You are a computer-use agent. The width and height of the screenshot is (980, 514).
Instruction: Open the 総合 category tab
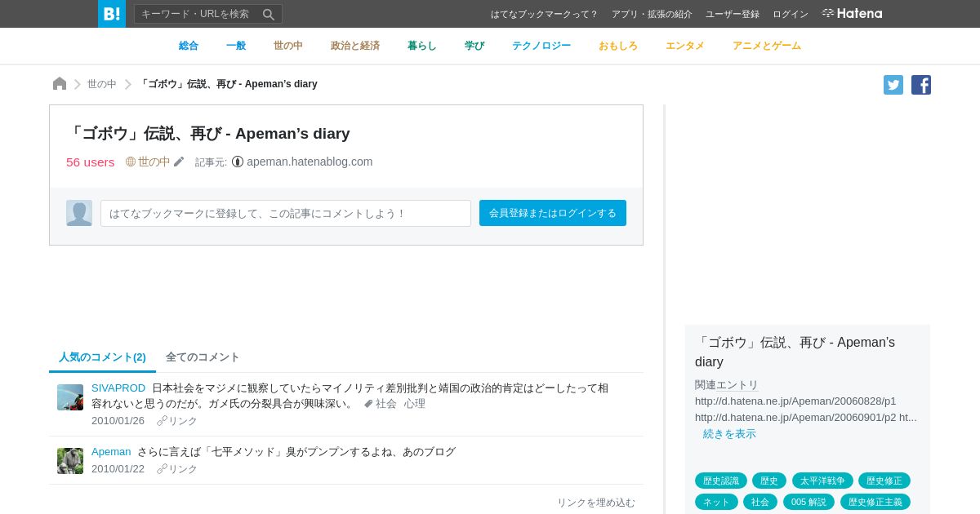189,46
